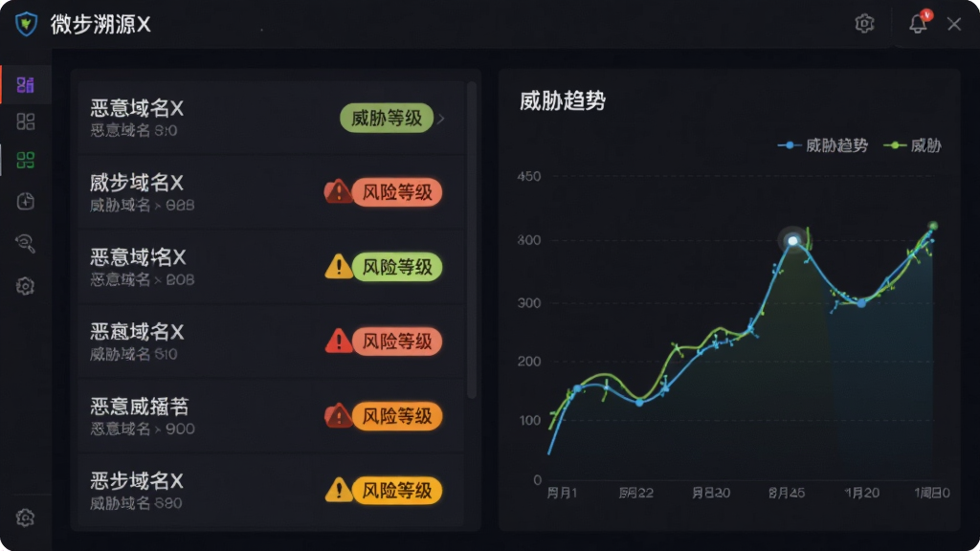Image resolution: width=980 pixels, height=551 pixels.
Task: Select highlighted peak point on trend chart
Action: point(792,240)
